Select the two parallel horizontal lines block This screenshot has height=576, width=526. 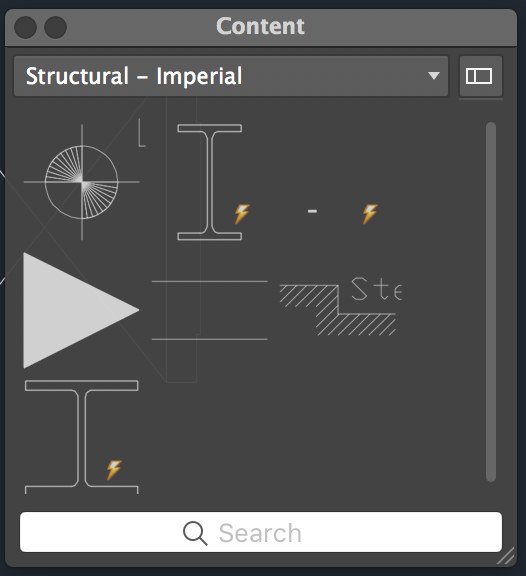click(209, 310)
